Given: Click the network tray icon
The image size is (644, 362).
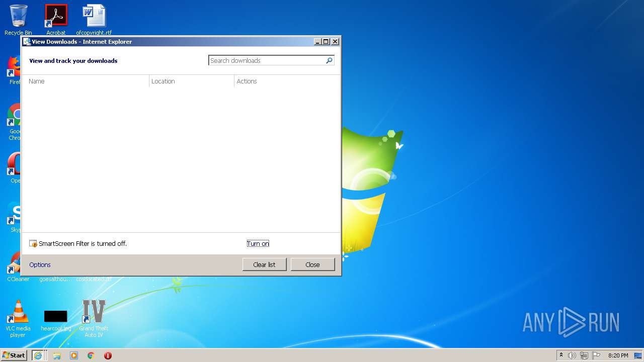Looking at the screenshot, I should coord(584,355).
